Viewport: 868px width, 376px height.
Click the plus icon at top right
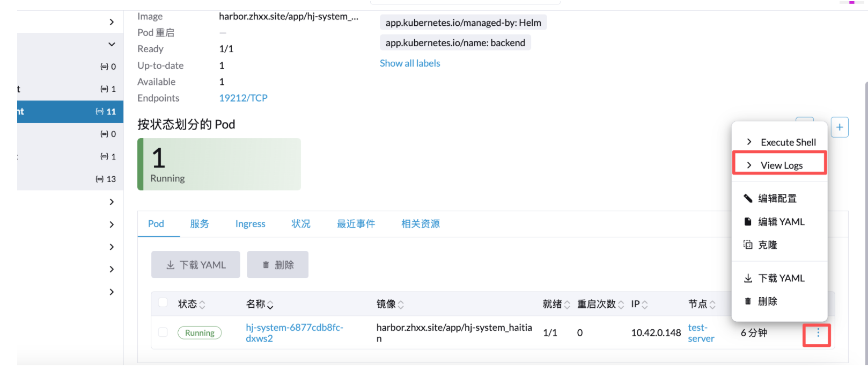tap(840, 127)
